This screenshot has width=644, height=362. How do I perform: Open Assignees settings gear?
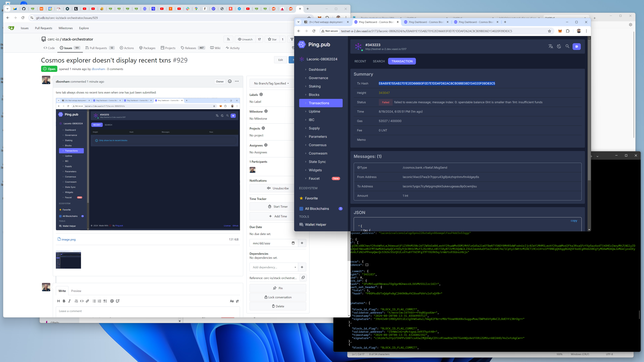(x=266, y=145)
